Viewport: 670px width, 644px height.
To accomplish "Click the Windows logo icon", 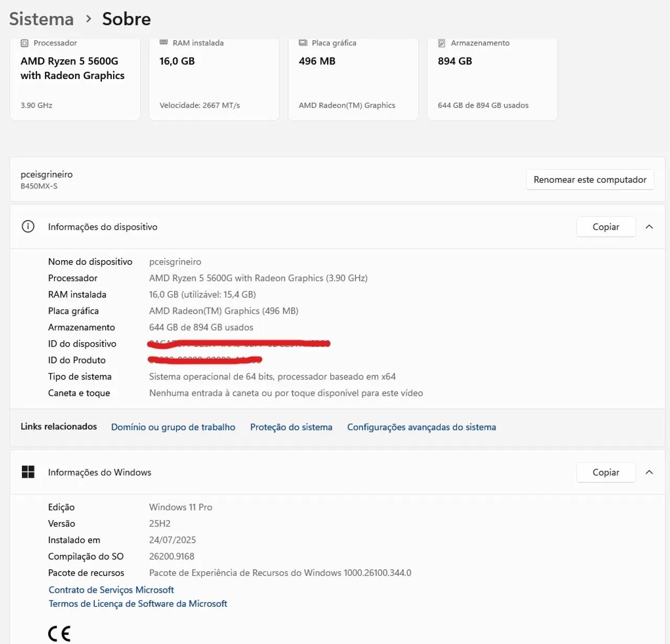I will (28, 472).
